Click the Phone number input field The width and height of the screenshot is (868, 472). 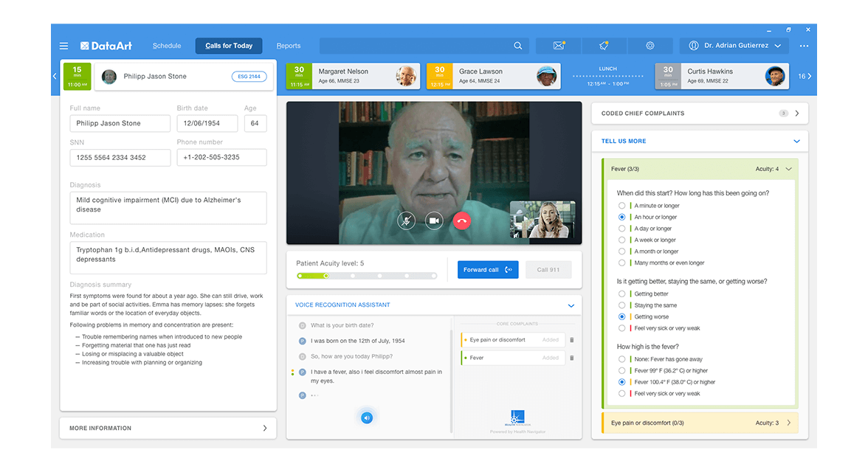(221, 157)
